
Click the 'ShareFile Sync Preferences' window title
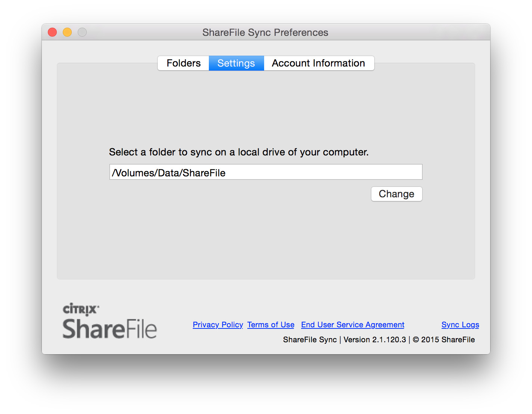coord(265,33)
